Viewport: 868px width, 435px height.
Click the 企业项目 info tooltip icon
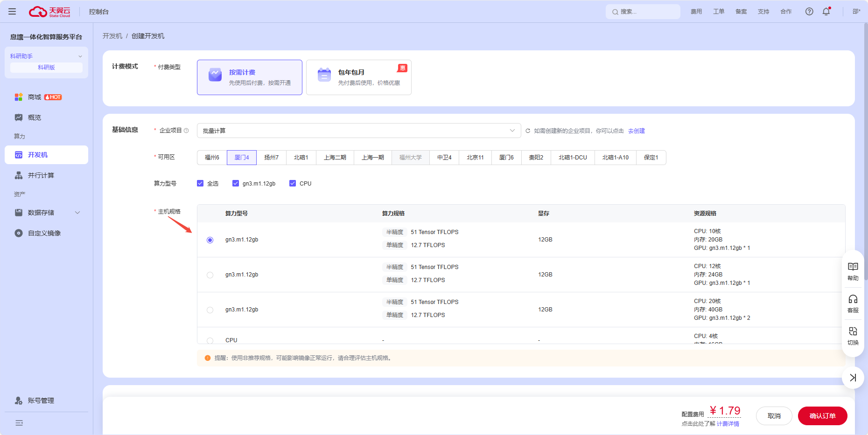[x=186, y=131]
